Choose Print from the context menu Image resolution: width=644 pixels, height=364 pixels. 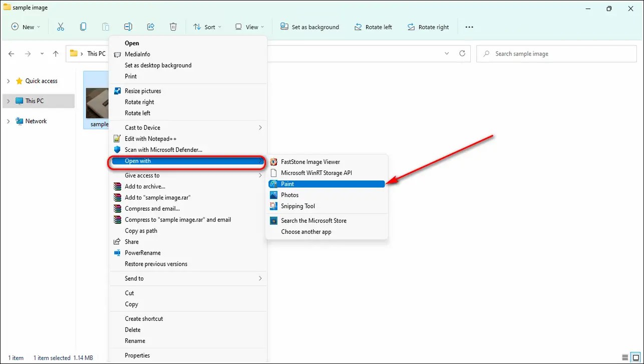point(187,76)
